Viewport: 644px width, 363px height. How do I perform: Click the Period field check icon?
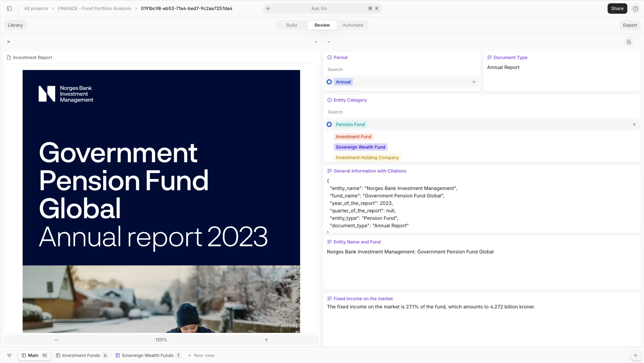(329, 58)
